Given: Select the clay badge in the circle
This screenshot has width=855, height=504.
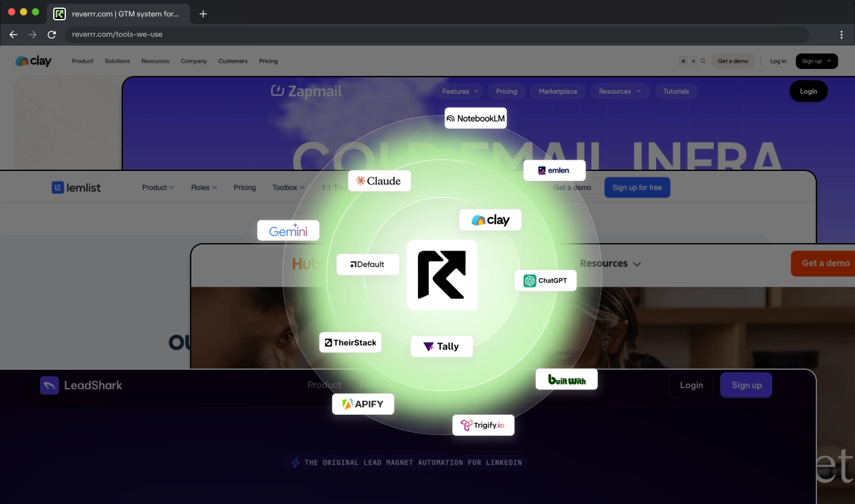Looking at the screenshot, I should [x=490, y=220].
